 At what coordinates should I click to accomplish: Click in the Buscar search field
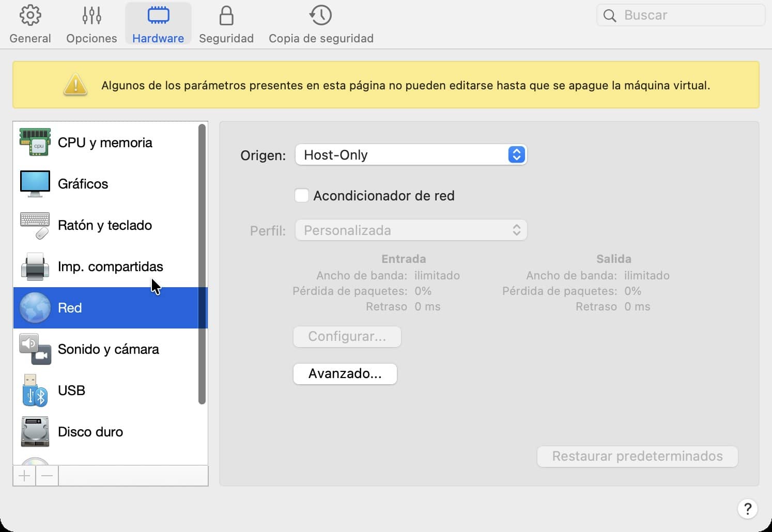pyautogui.click(x=681, y=15)
